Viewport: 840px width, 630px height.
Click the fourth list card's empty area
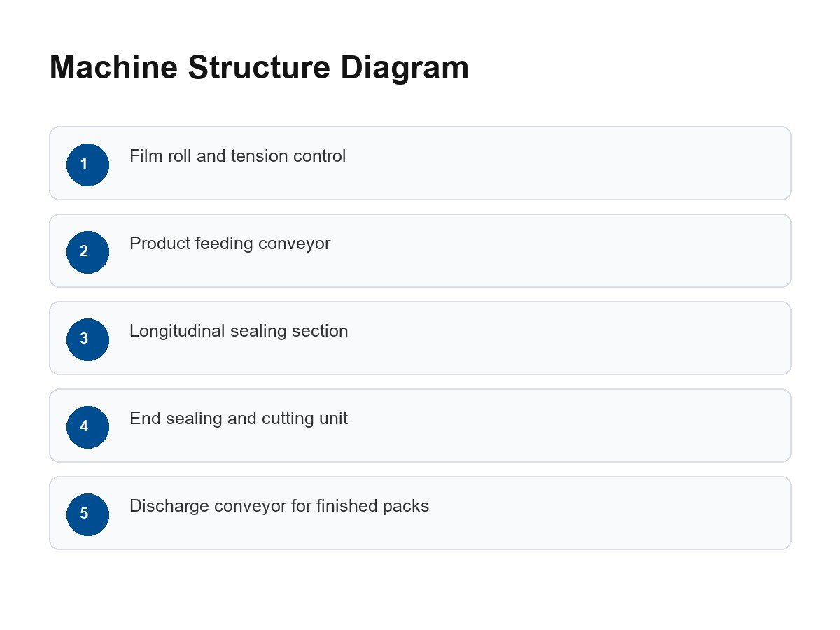[560, 426]
